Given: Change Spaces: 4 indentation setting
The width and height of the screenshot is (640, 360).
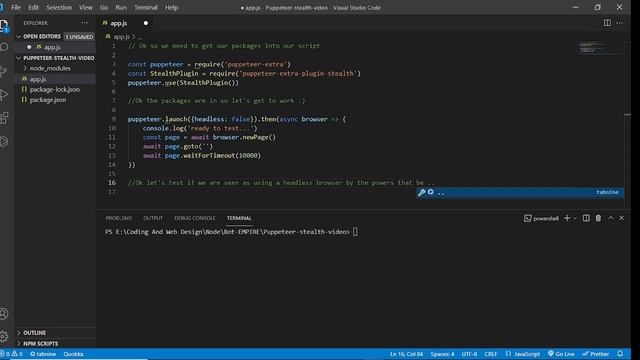Looking at the screenshot, I should click(x=442, y=354).
